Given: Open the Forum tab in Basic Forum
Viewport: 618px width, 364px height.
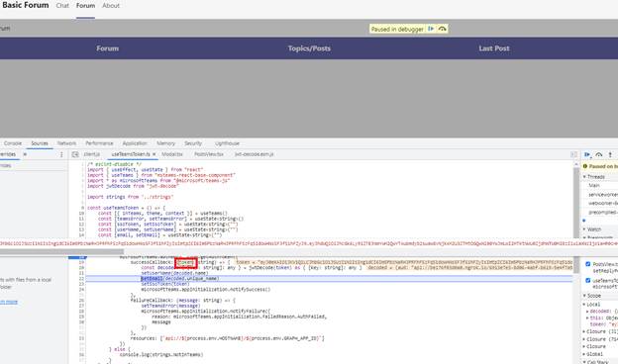Looking at the screenshot, I should [x=85, y=6].
